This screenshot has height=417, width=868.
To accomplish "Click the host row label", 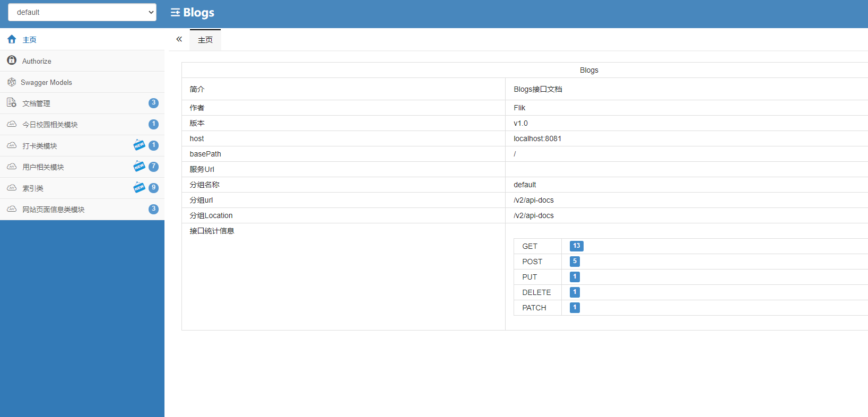I will [197, 138].
